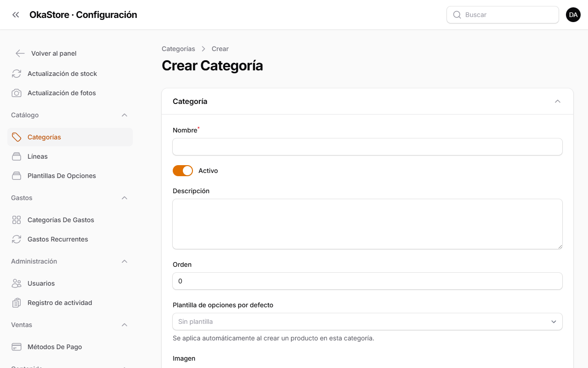588x368 pixels.
Task: Open the Usuarios page
Action: pos(70,283)
